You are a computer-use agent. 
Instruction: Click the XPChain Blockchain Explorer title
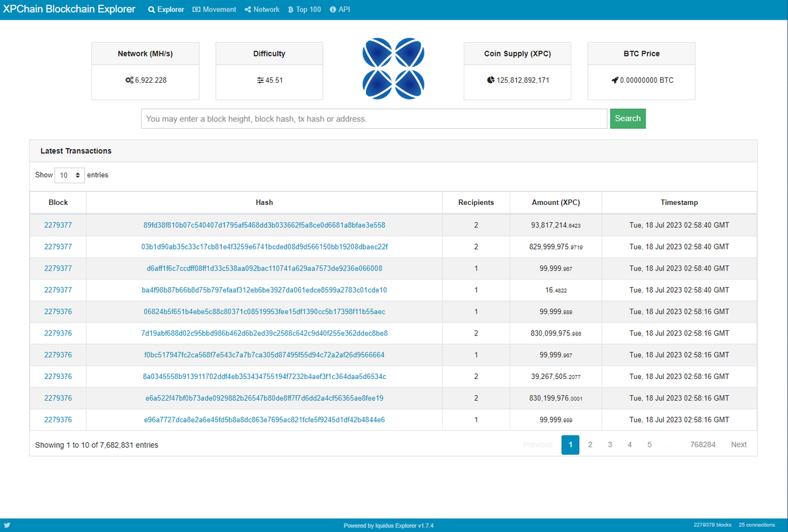tap(70, 9)
